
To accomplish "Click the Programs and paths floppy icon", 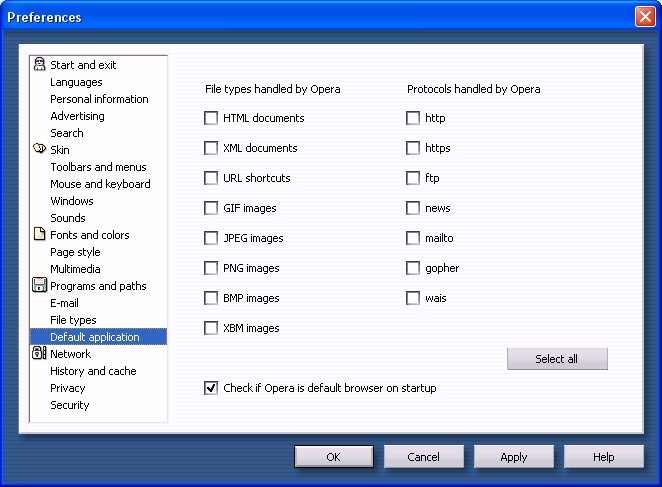I will [39, 285].
